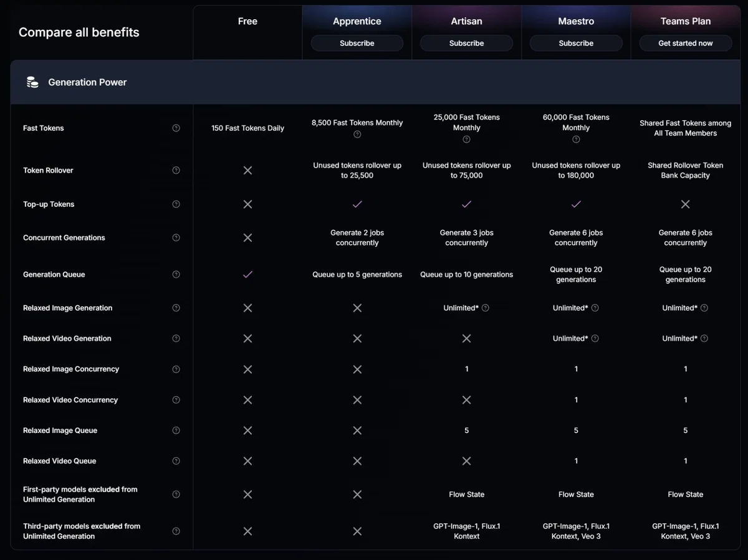
Task: Click the Relaxed Video Queue help icon
Action: [x=176, y=462]
